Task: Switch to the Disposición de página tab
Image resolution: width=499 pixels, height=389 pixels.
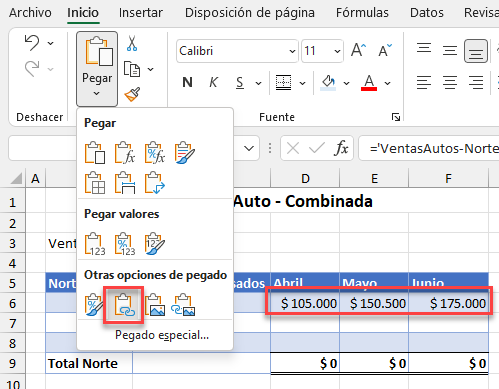Action: click(250, 13)
